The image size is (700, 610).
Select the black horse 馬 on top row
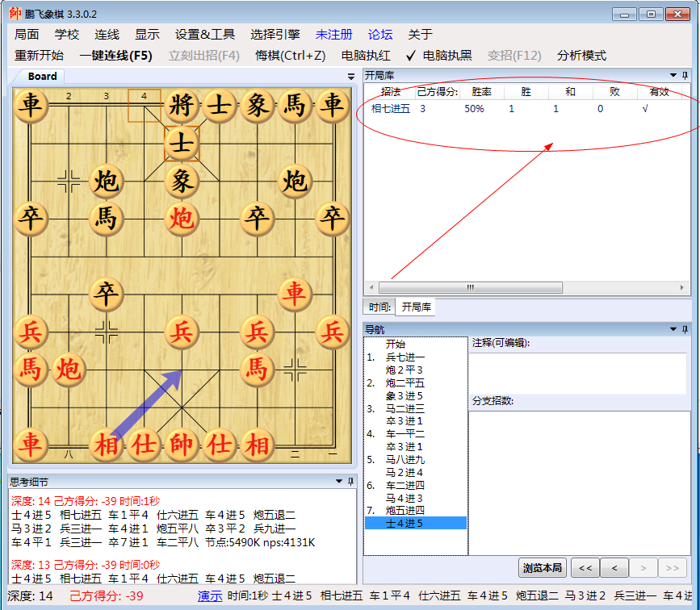point(295,106)
